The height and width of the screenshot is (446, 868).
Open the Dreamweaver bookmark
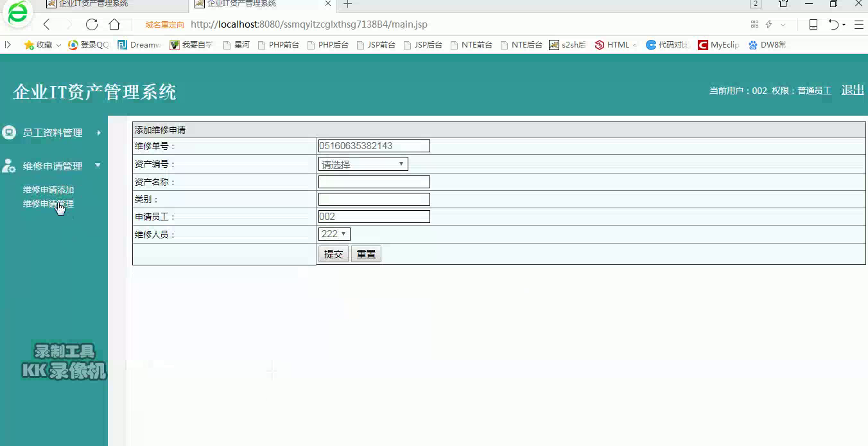point(139,45)
